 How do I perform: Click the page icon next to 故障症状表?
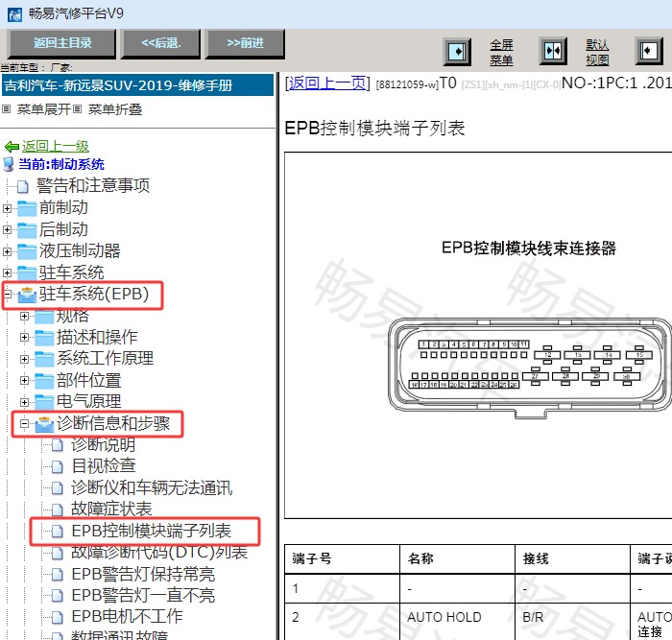[x=58, y=510]
